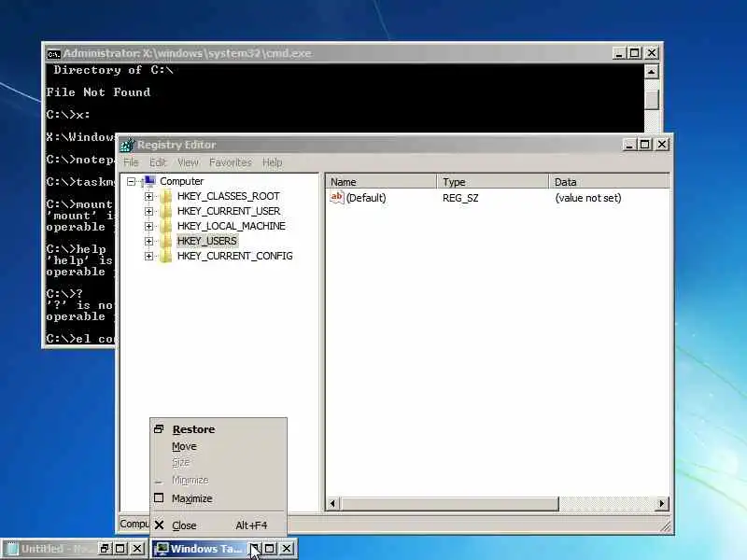Collapse the Computer tree node
This screenshot has width=747, height=560.
click(x=131, y=181)
